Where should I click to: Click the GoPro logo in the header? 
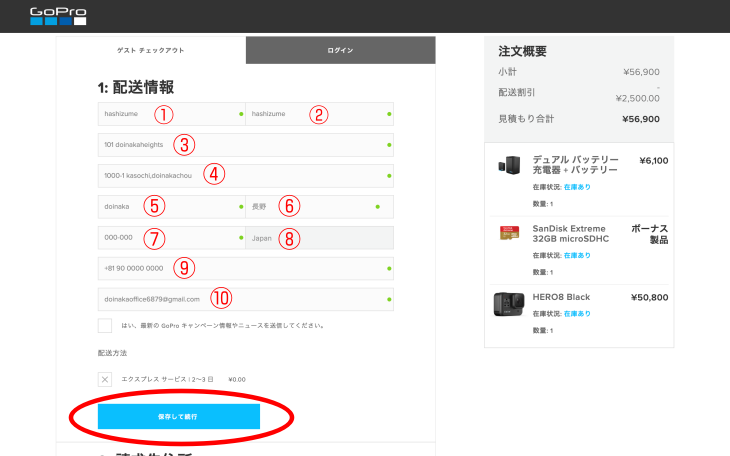[x=58, y=16]
